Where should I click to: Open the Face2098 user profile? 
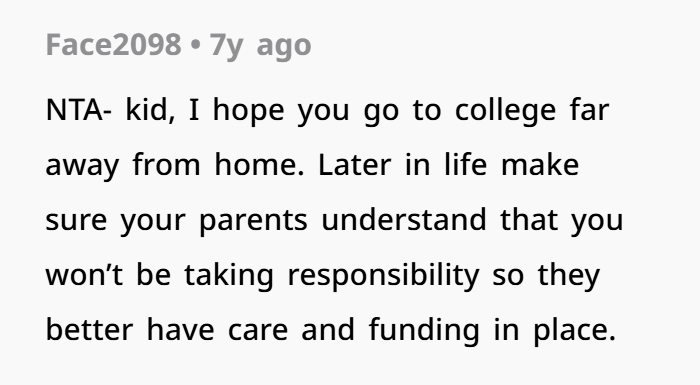tap(113, 45)
